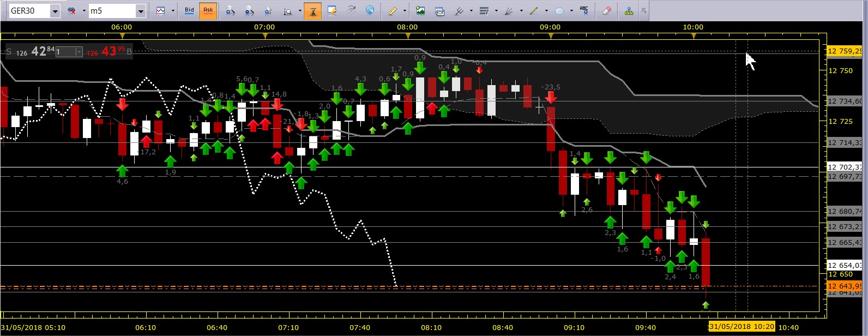868x336 pixels.
Task: Click the ABC add text label tool
Action: pyautogui.click(x=584, y=10)
